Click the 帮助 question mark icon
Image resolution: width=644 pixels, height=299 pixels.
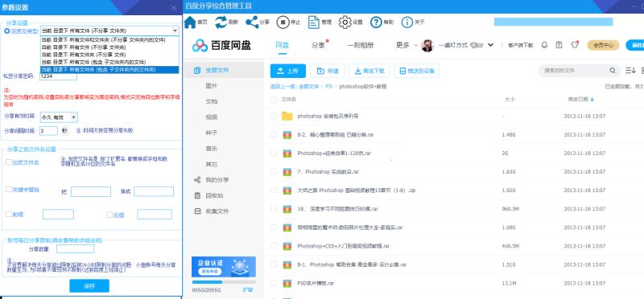point(376,23)
